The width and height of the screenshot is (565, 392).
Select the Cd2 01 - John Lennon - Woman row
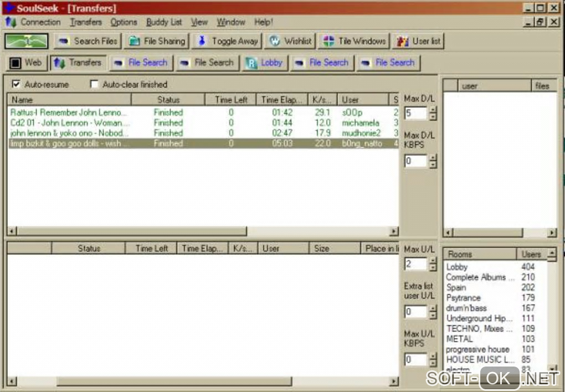[x=203, y=123]
